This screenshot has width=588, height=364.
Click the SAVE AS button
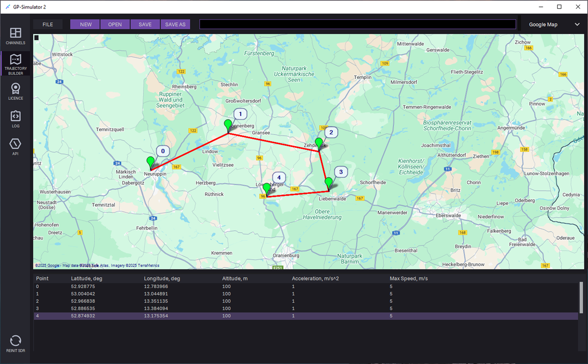(175, 24)
